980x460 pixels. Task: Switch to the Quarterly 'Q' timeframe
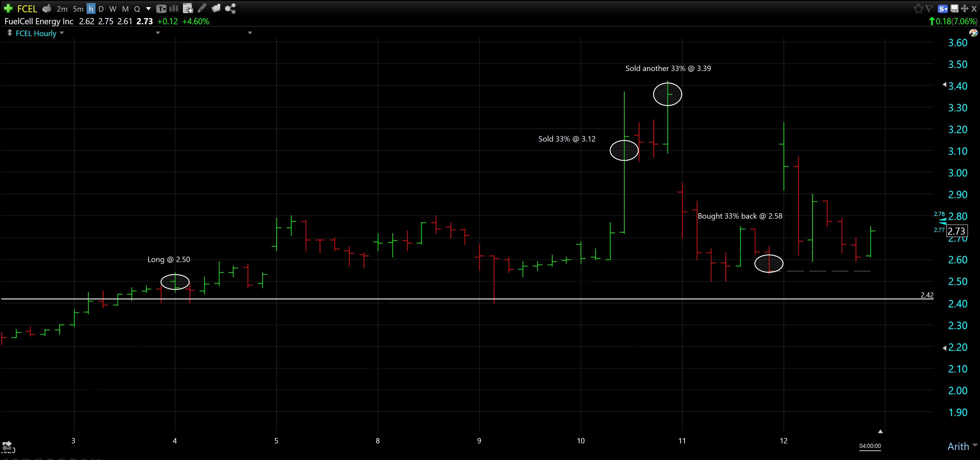(x=137, y=9)
